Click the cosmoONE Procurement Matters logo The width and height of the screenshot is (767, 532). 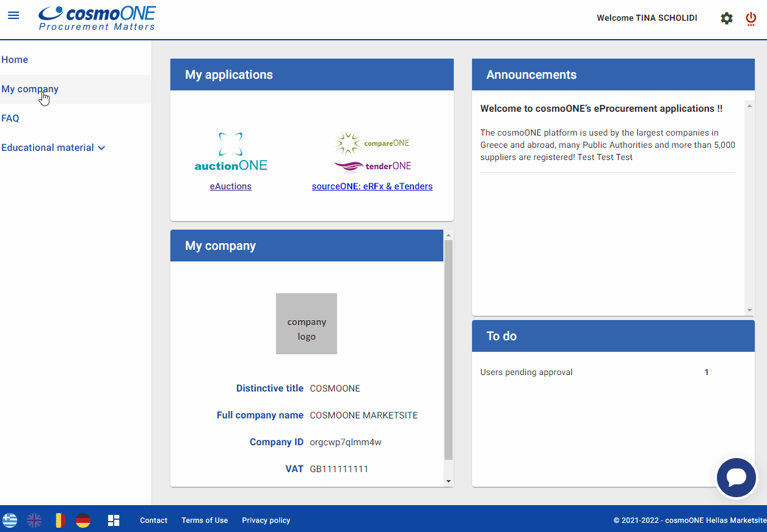[97, 18]
